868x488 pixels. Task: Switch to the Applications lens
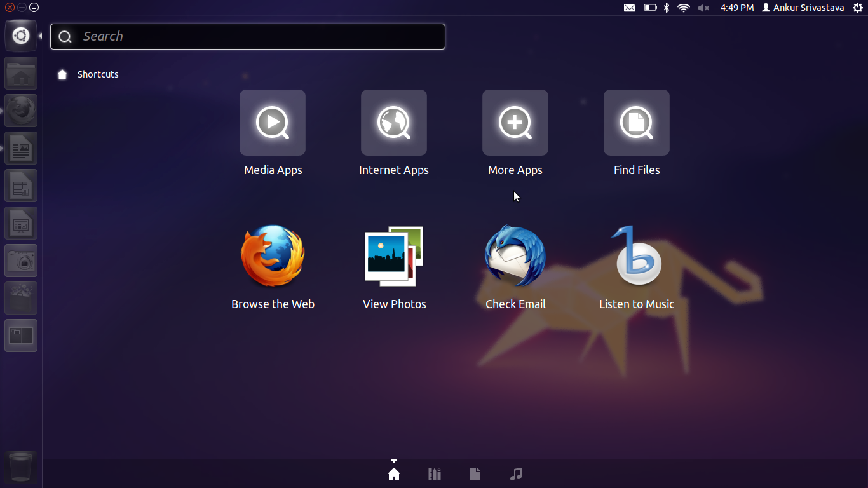tap(435, 473)
